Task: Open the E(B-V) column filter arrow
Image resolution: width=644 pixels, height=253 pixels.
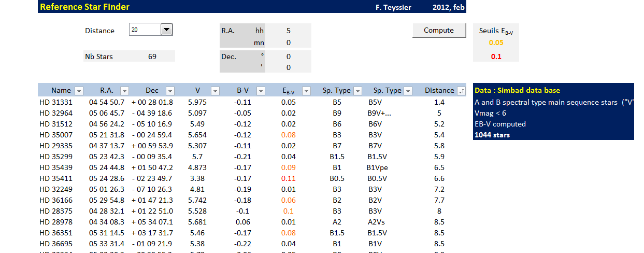Action: coord(306,91)
